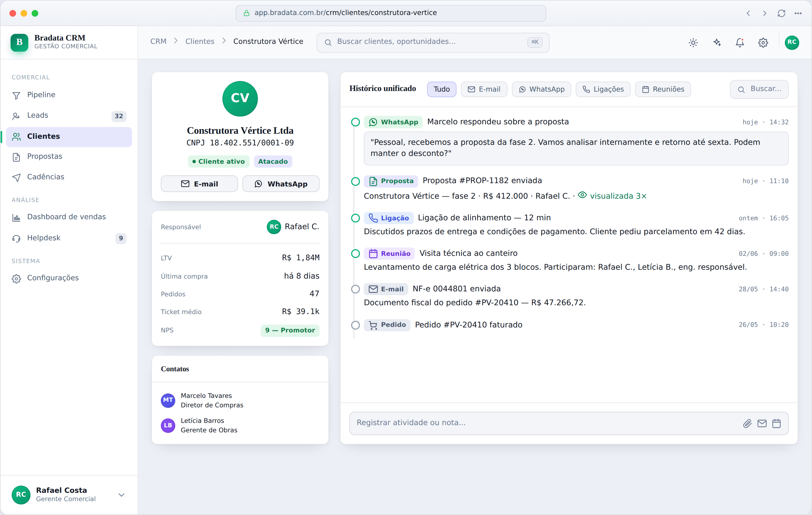Image resolution: width=812 pixels, height=515 pixels.
Task: Filter history by Reuniões tab
Action: coord(663,89)
